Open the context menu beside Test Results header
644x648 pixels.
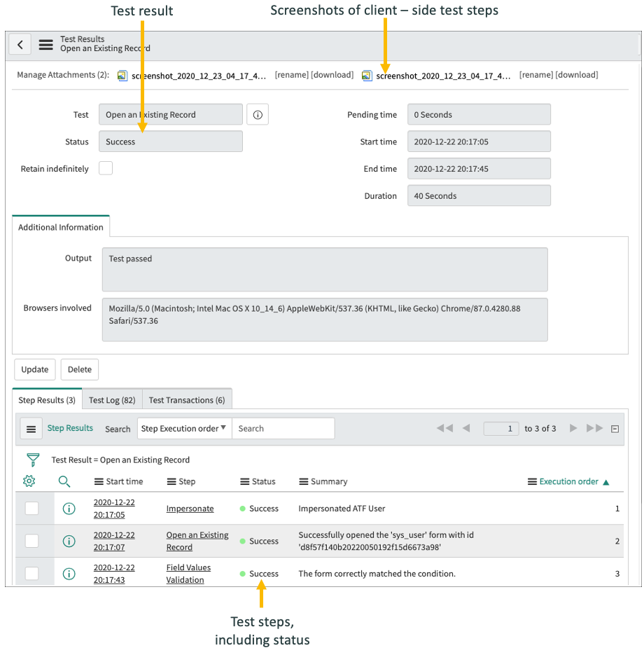pos(45,44)
